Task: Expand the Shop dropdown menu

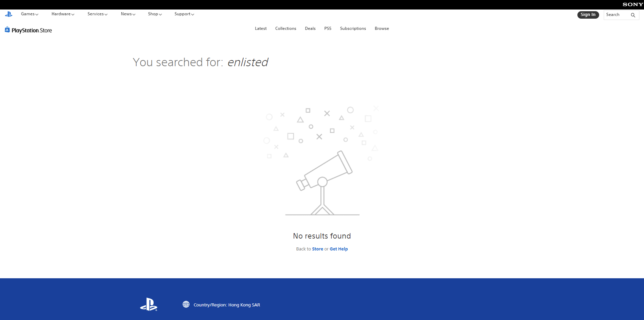Action: coord(155,14)
